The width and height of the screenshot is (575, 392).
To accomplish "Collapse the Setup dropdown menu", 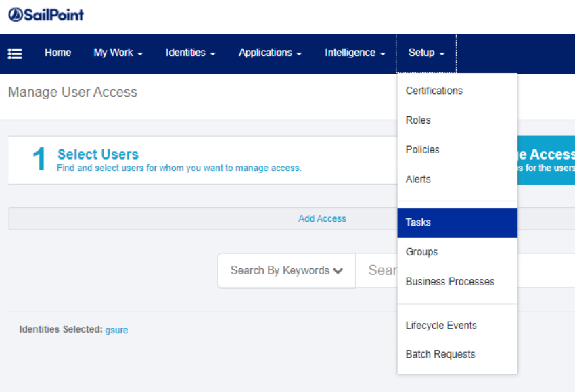I will [x=426, y=53].
